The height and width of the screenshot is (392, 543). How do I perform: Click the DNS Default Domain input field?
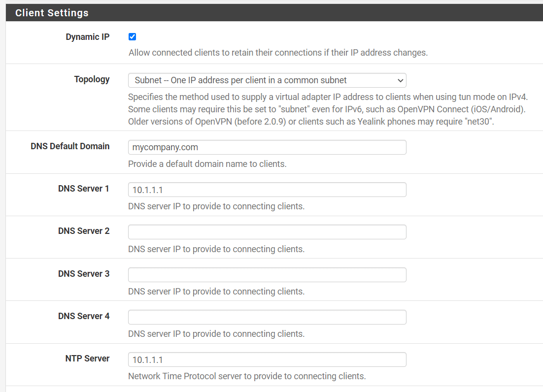(x=267, y=147)
